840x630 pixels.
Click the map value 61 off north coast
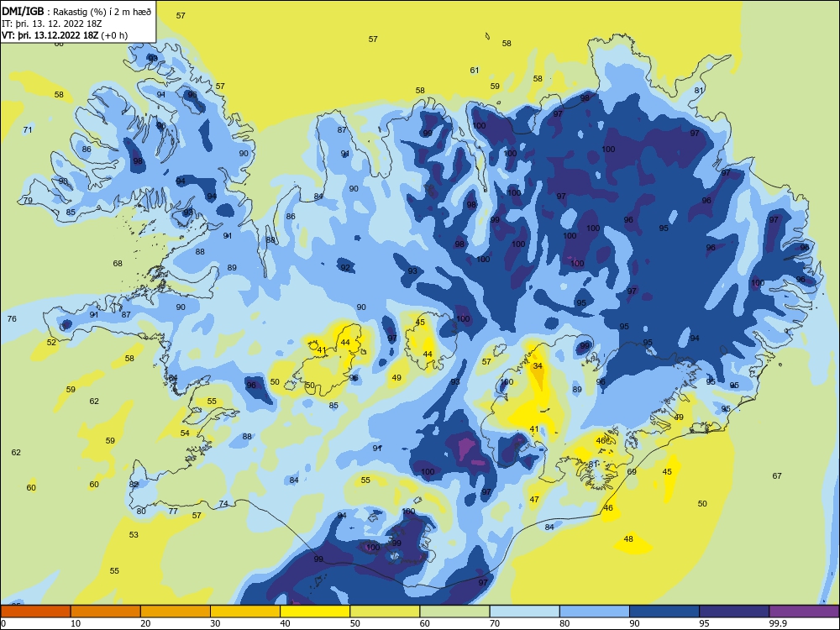pyautogui.click(x=474, y=71)
